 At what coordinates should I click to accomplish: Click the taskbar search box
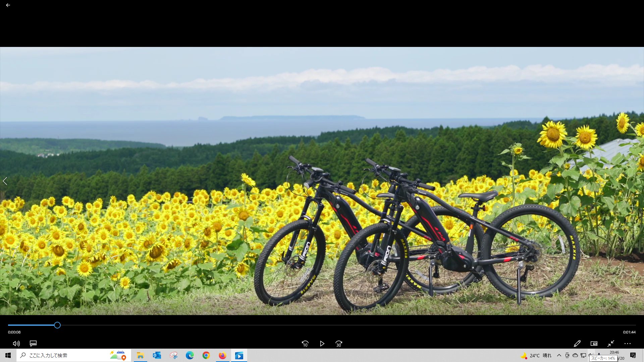click(x=73, y=355)
